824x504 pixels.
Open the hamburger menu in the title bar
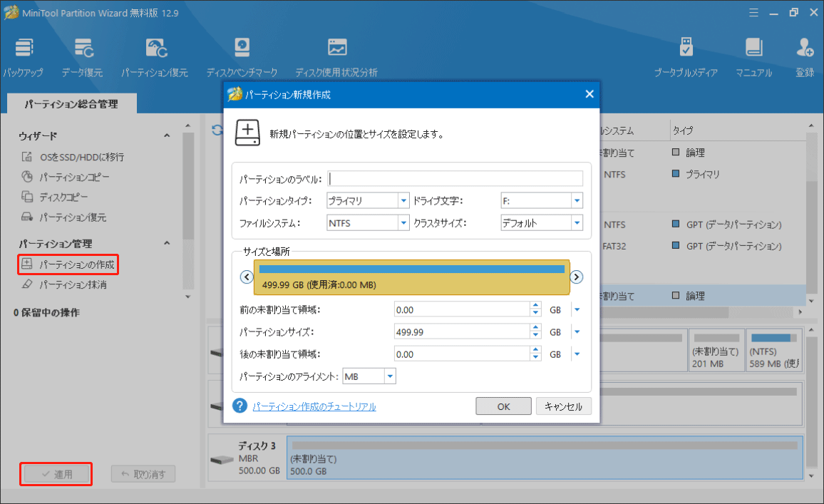click(753, 13)
